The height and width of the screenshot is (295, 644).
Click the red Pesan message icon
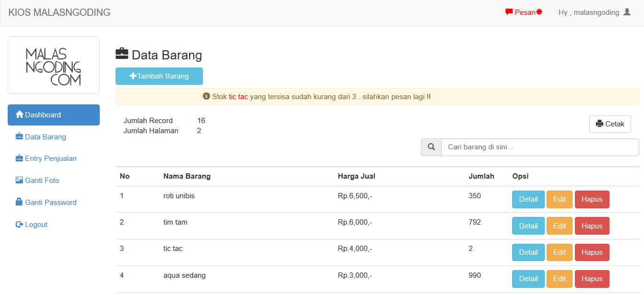509,12
